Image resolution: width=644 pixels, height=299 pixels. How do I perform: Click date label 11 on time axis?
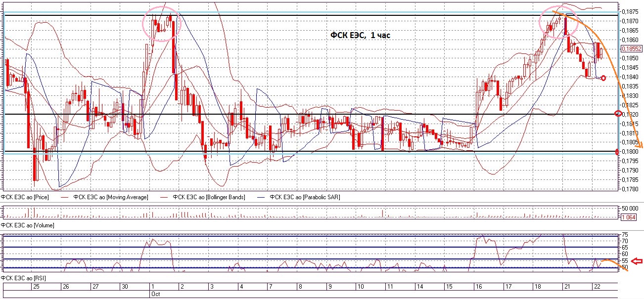tap(390, 287)
